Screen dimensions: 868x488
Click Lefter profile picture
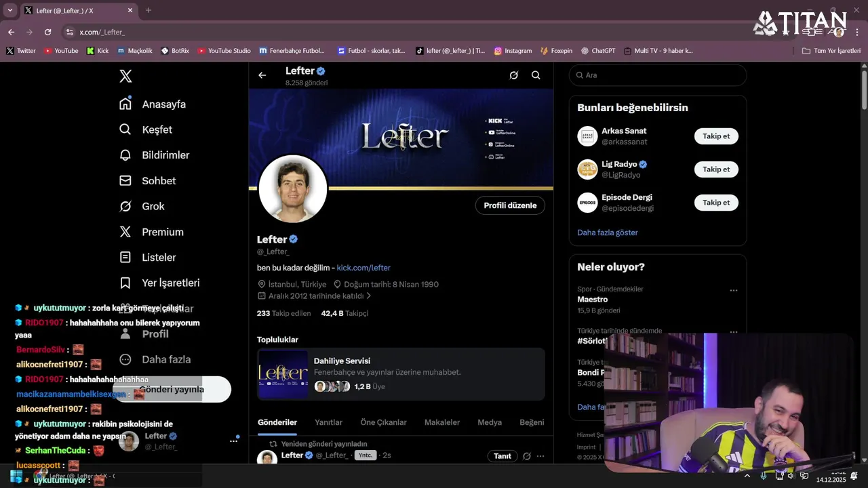(293, 189)
